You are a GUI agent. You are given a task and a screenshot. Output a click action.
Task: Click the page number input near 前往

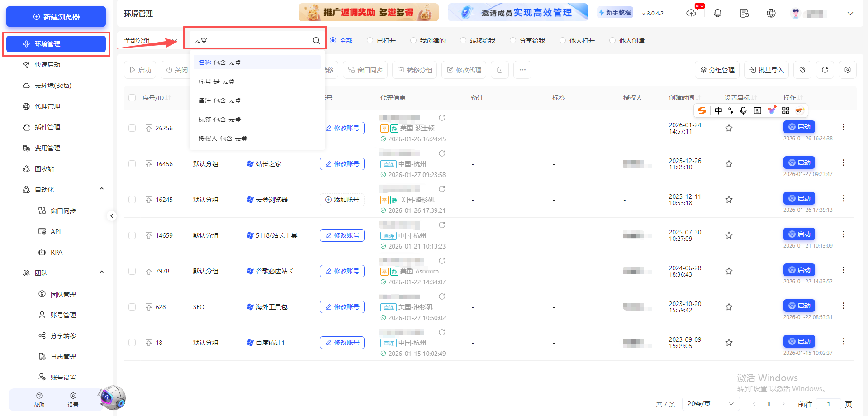[829, 403]
